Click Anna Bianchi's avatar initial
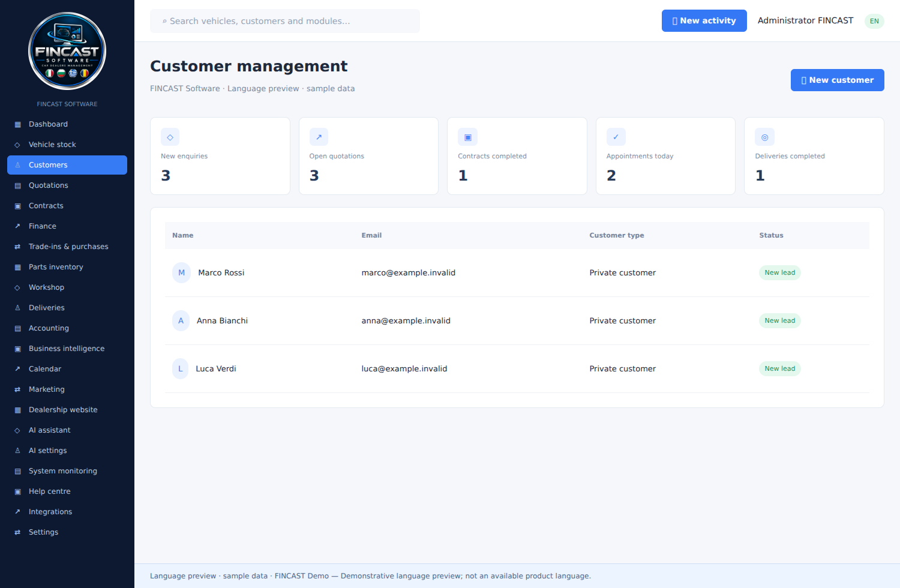The height and width of the screenshot is (588, 900). point(181,320)
